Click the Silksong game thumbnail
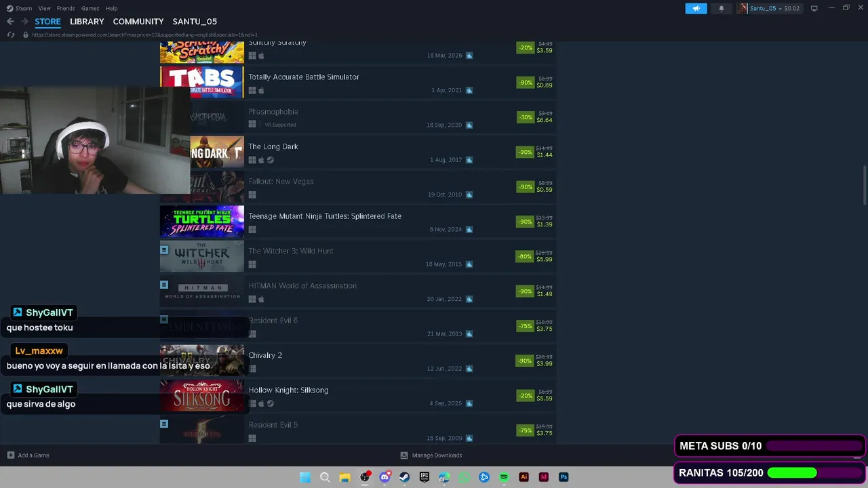This screenshot has width=868, height=488. point(202,395)
